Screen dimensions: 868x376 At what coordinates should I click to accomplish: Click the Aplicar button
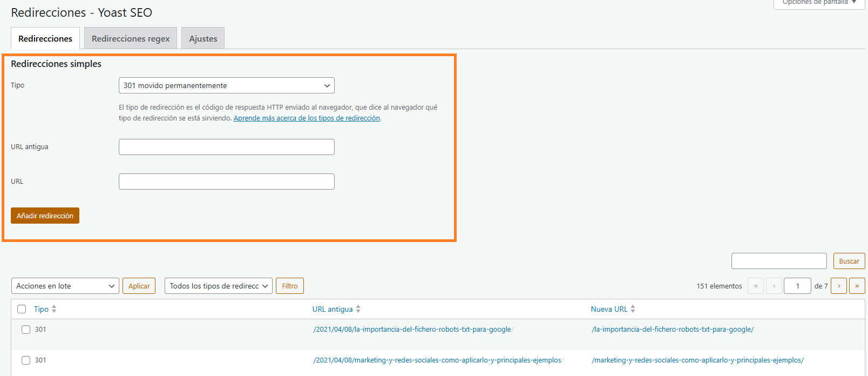click(x=139, y=286)
